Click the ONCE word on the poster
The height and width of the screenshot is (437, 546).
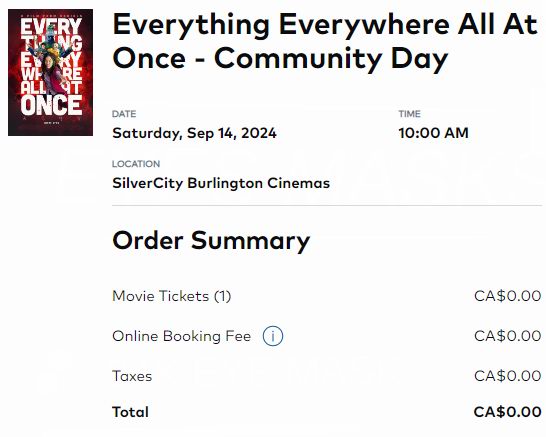51,105
